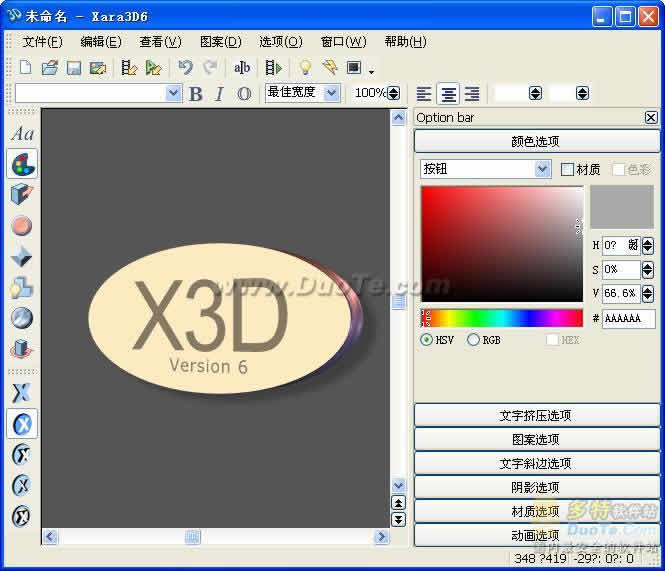Toggle the 色彩 checkbox
665x571 pixels.
coord(618,170)
